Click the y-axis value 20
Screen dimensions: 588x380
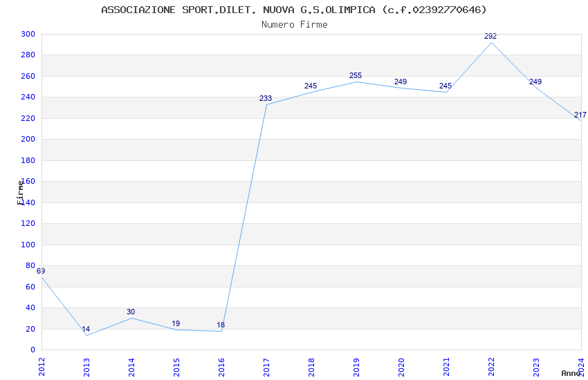pyautogui.click(x=30, y=329)
